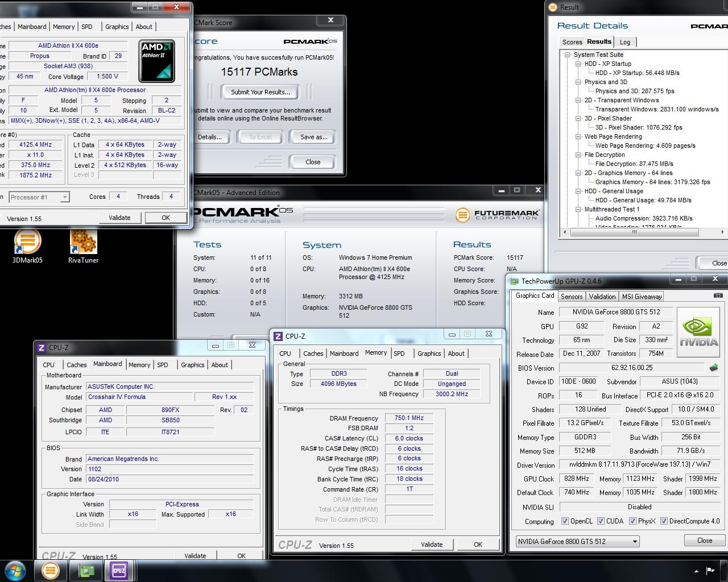Collapse the Web Page Rendering node

578,136
